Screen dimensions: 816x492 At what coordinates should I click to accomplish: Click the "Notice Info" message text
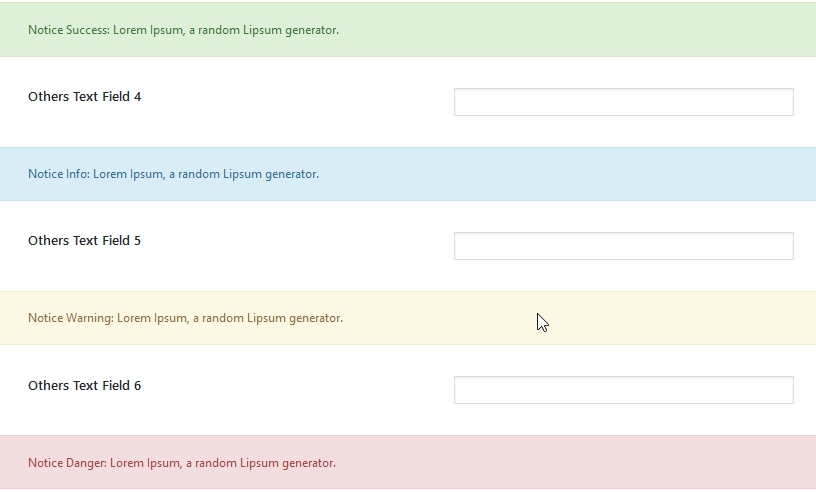coord(173,174)
